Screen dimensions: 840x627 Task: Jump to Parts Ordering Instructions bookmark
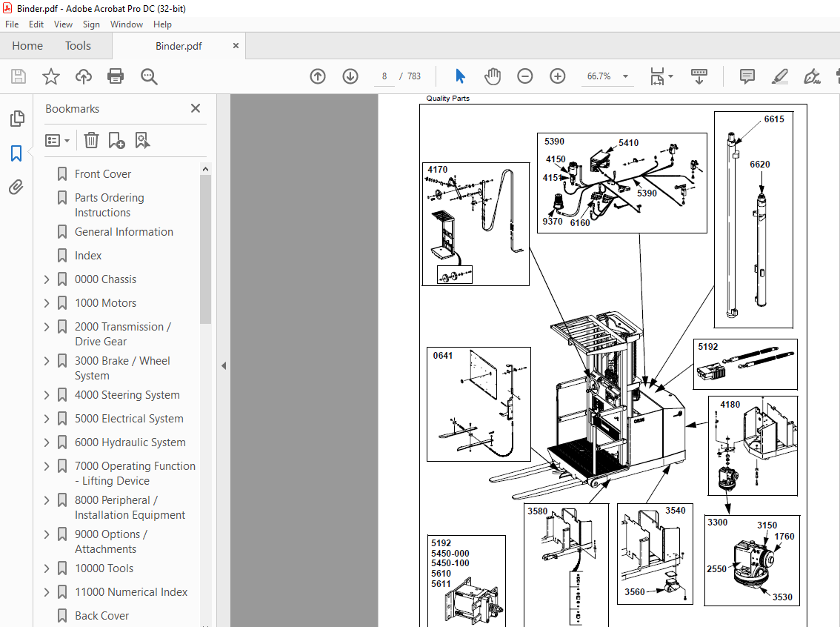(x=110, y=205)
